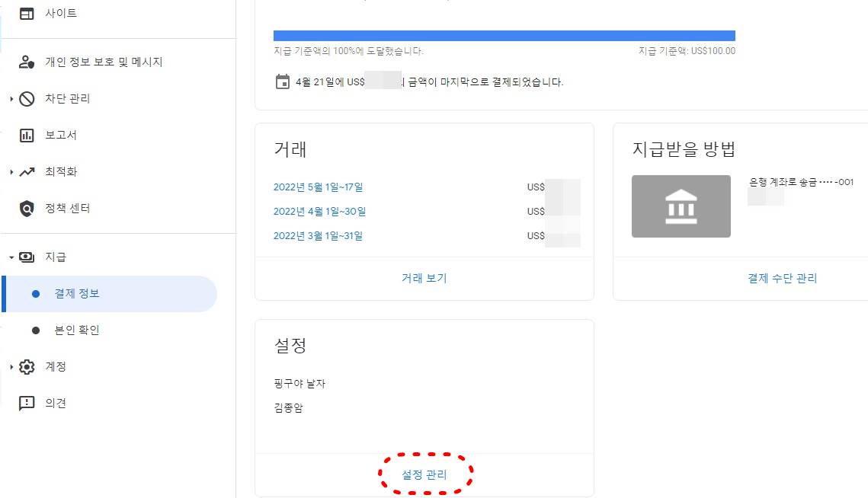This screenshot has width=868, height=498.
Task: Click the calendar icon beside 4월 21일
Action: tap(282, 82)
